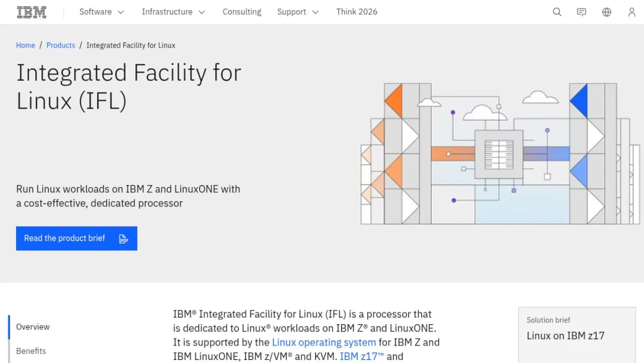Go to Products breadcrumb link
The height and width of the screenshot is (363, 644).
tap(61, 45)
